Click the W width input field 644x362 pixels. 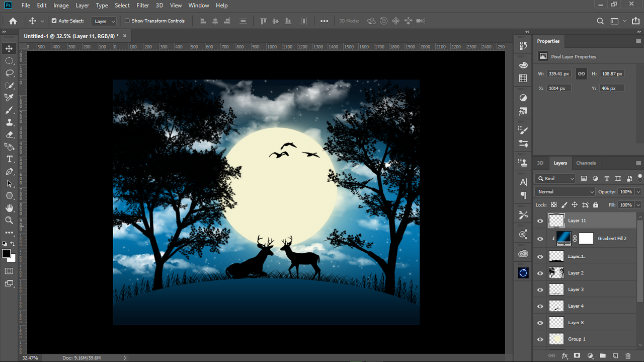[x=558, y=74]
